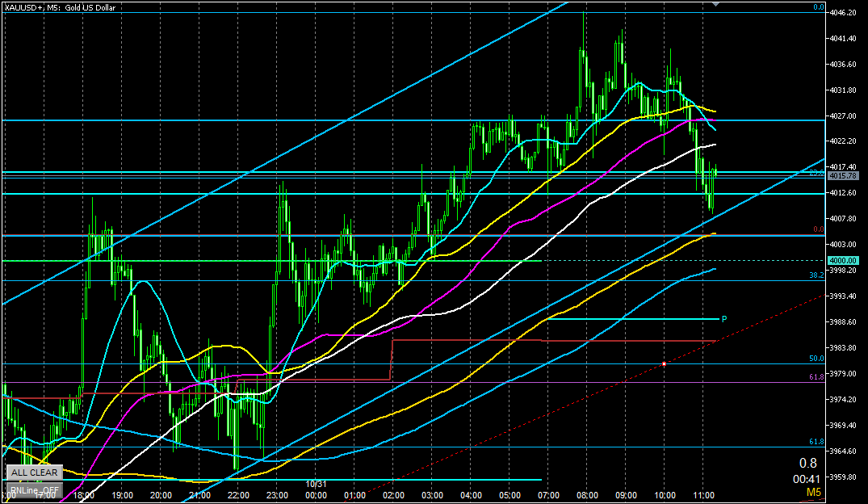Click the 10/31 date separator label
The height and width of the screenshot is (504, 868).
coord(316,484)
